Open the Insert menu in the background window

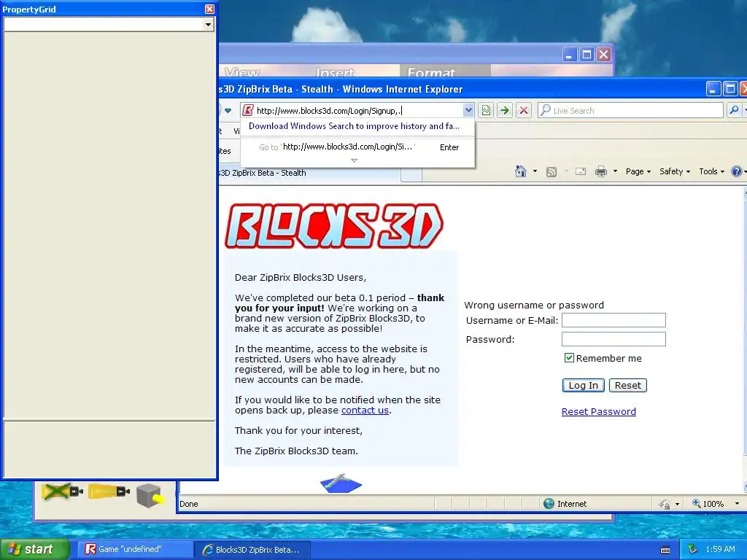tap(335, 72)
